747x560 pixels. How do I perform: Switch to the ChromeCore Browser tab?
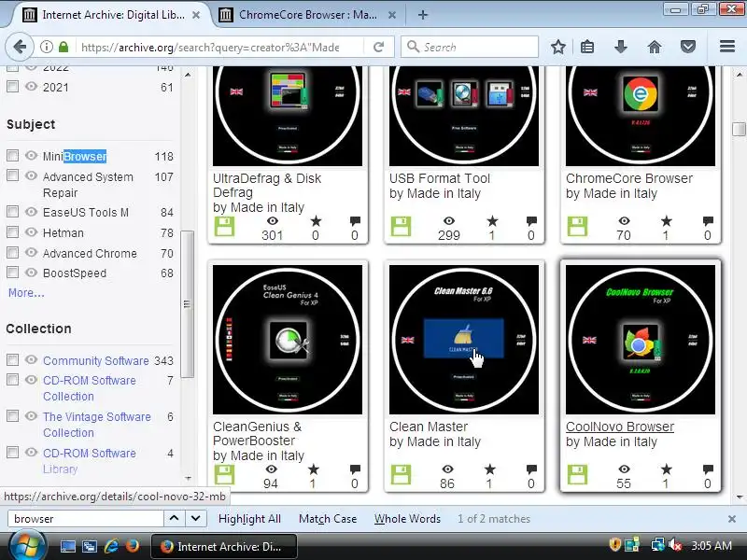pyautogui.click(x=307, y=15)
